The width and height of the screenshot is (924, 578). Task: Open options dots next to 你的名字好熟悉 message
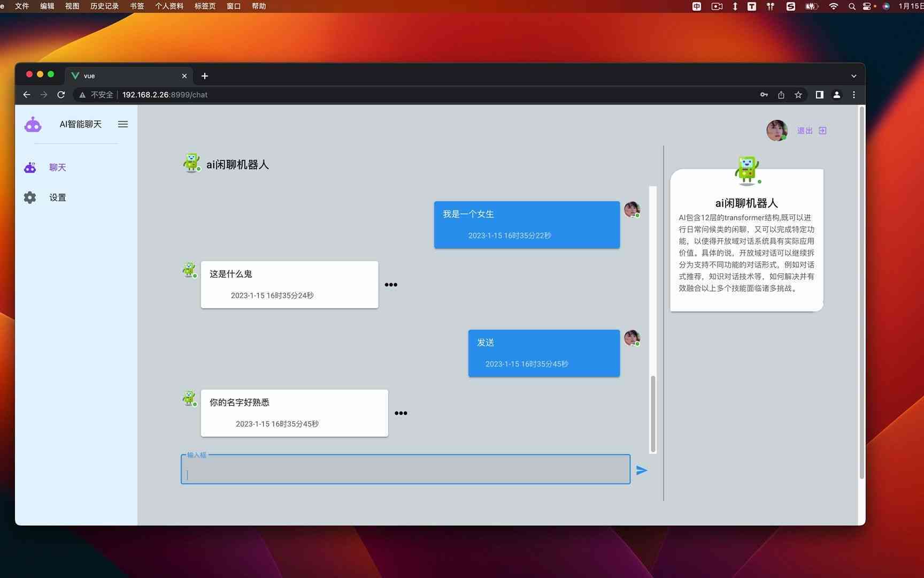point(401,413)
